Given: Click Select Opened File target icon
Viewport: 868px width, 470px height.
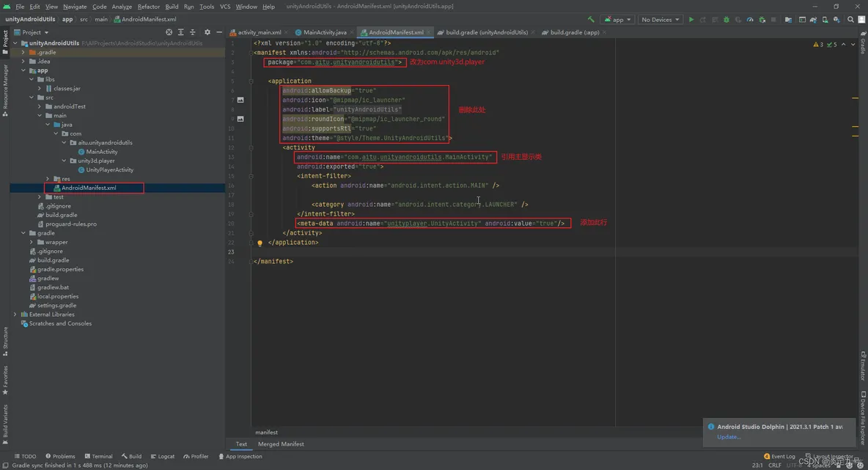Looking at the screenshot, I should 169,32.
